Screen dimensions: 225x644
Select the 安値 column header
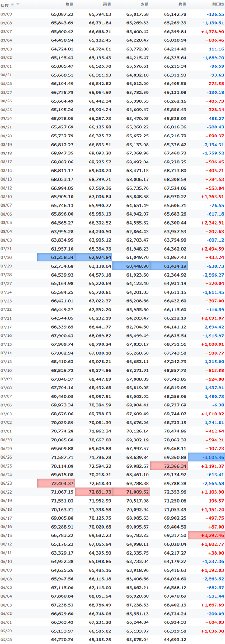click(x=144, y=4)
